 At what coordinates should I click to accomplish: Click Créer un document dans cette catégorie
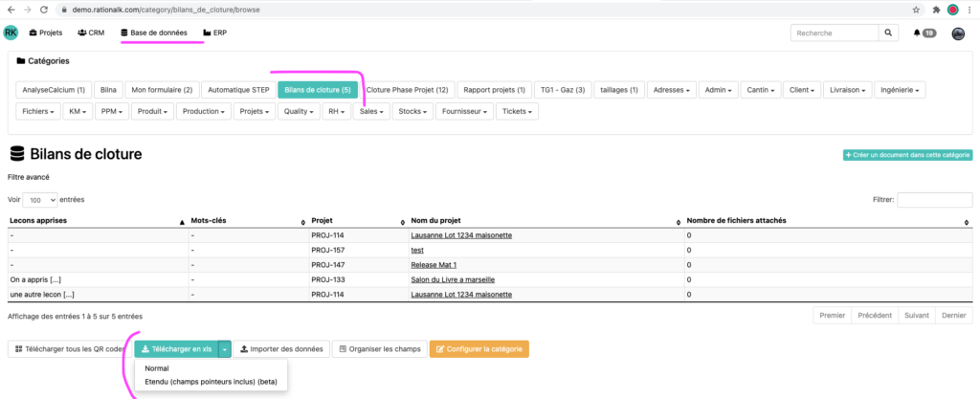tap(907, 155)
